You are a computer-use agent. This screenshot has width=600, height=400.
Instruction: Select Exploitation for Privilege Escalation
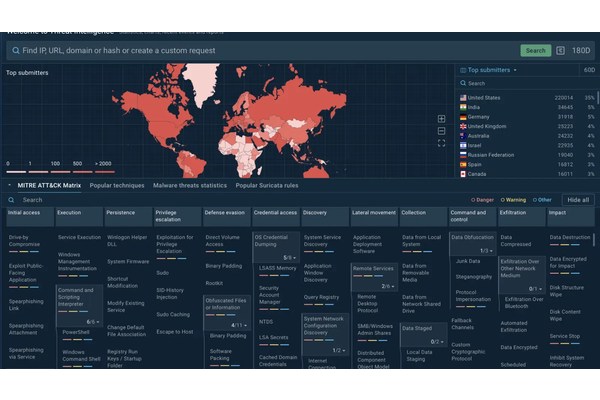point(175,244)
